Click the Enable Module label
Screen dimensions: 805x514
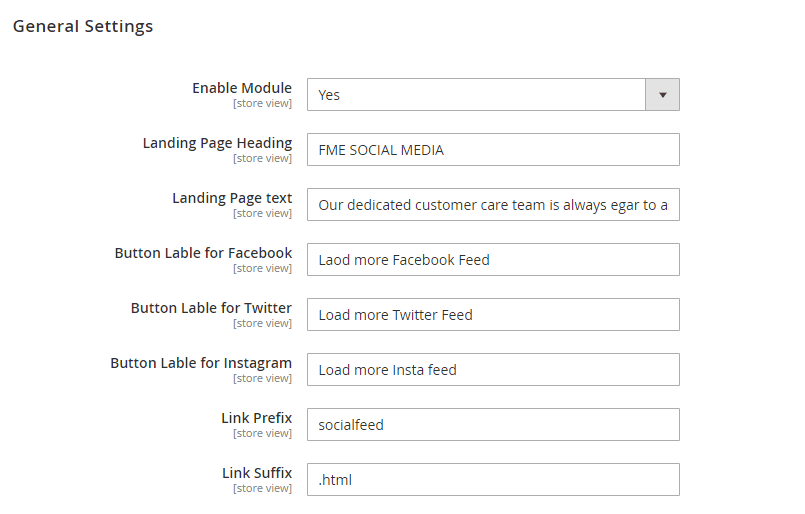tap(242, 88)
